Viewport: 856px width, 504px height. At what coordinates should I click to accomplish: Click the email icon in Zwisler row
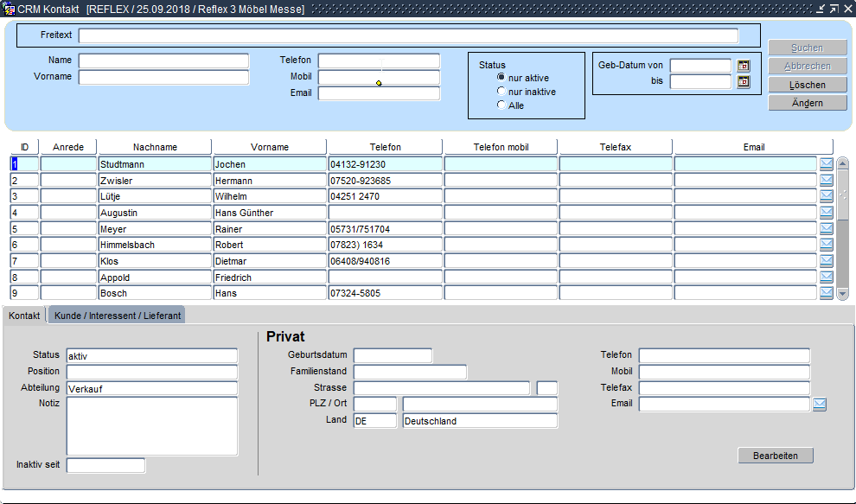826,180
